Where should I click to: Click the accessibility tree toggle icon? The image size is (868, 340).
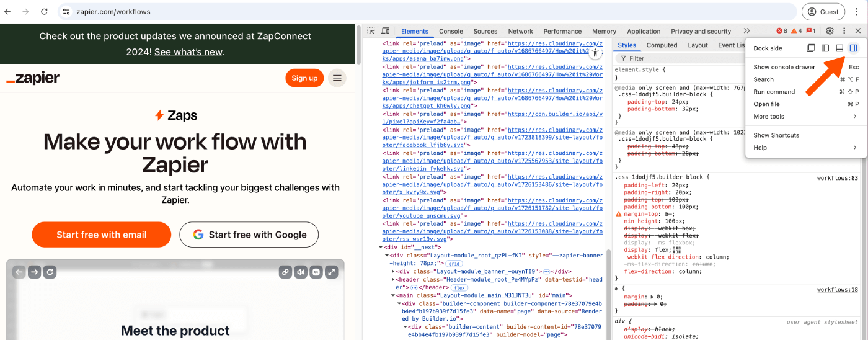click(595, 53)
